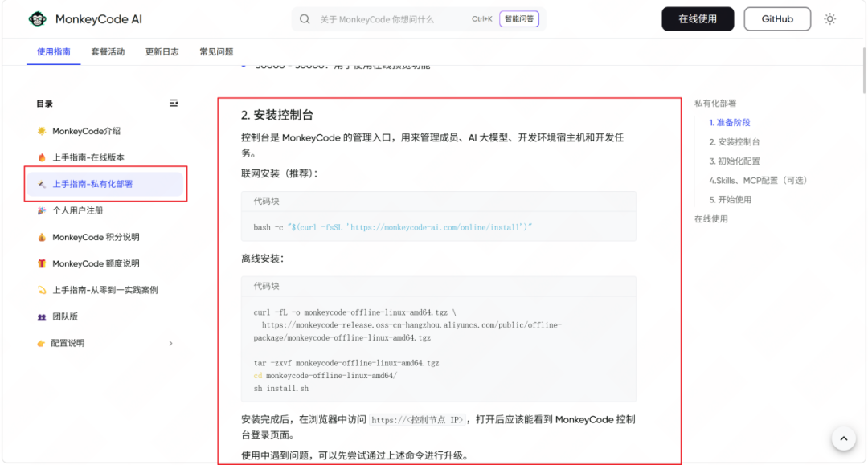This screenshot has width=868, height=465.
Task: Jump to 5. 开始使用 in outline
Action: [x=730, y=200]
